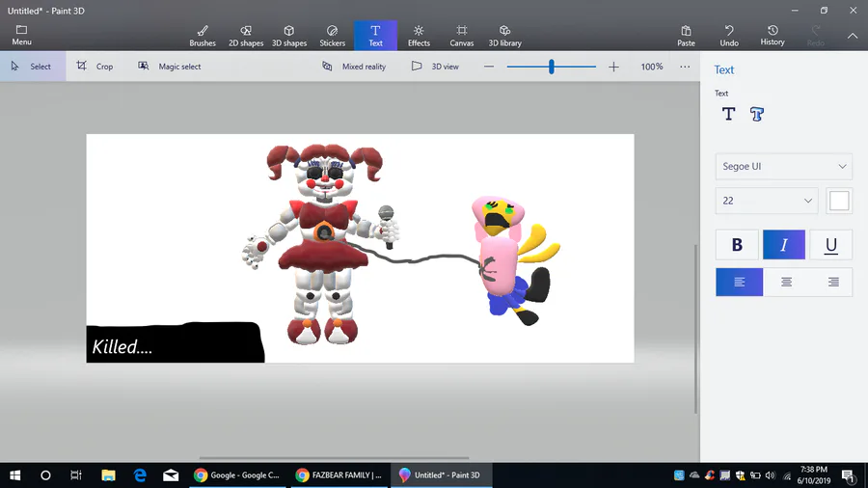Click the vertical canvas scrollbar
The image size is (868, 488).
[x=695, y=329]
